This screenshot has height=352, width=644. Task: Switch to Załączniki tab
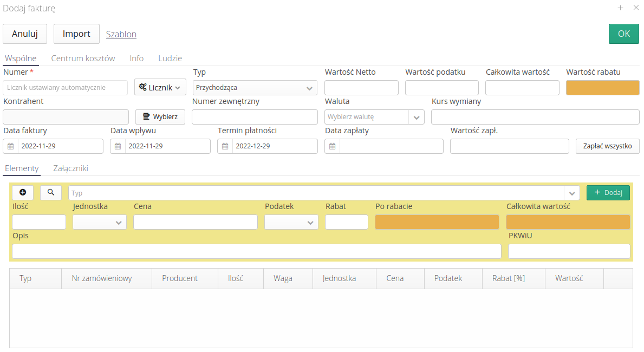point(70,168)
